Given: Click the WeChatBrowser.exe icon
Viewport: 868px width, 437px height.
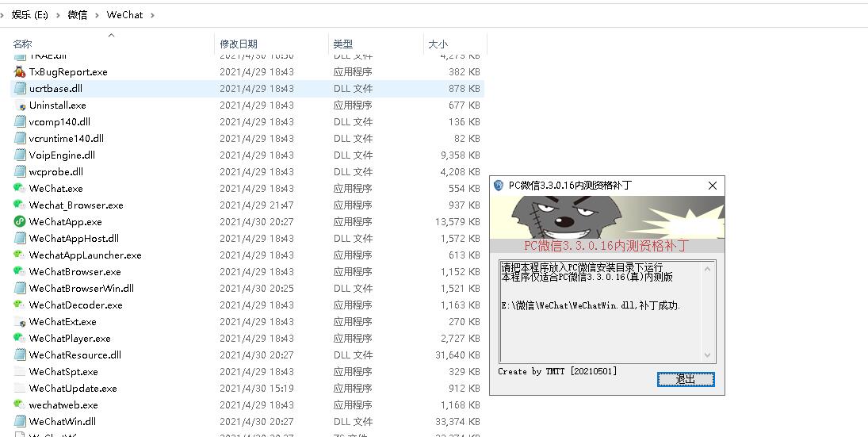Looking at the screenshot, I should coord(20,271).
